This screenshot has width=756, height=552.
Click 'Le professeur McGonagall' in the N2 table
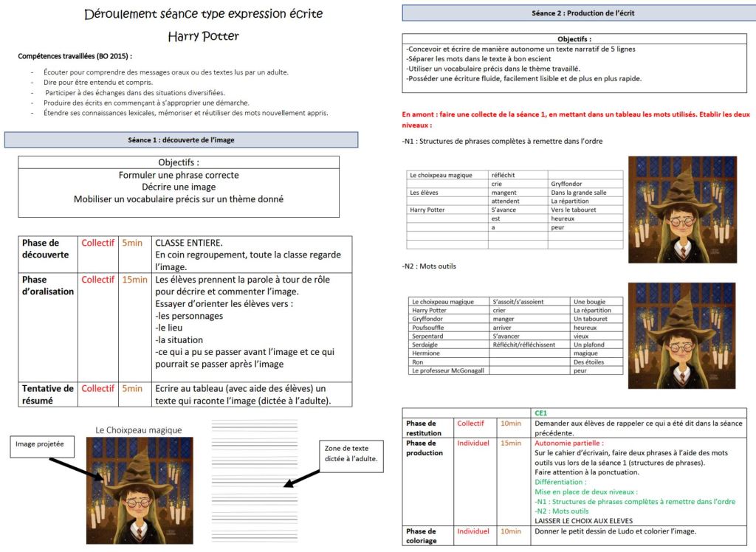point(448,370)
